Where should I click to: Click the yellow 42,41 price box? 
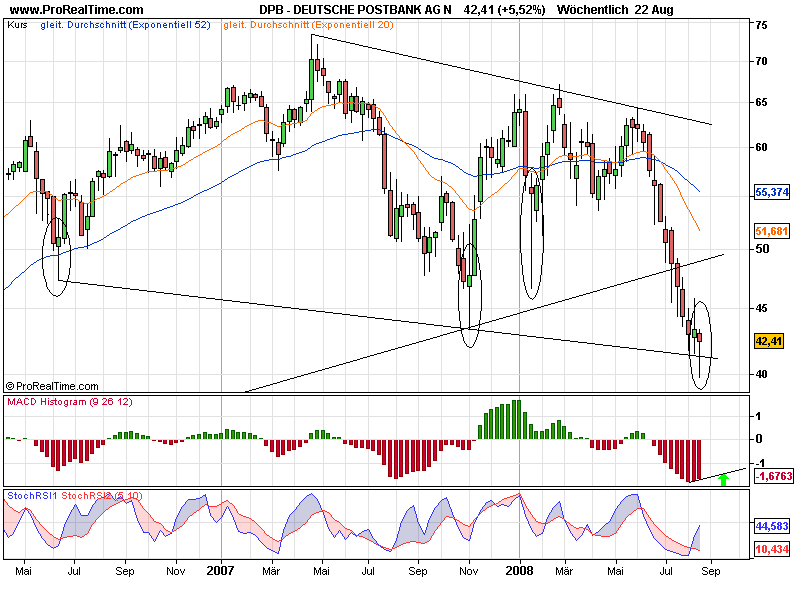point(769,341)
